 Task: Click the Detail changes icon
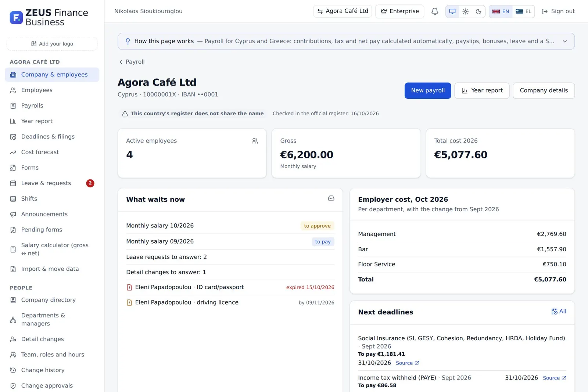pos(13,339)
